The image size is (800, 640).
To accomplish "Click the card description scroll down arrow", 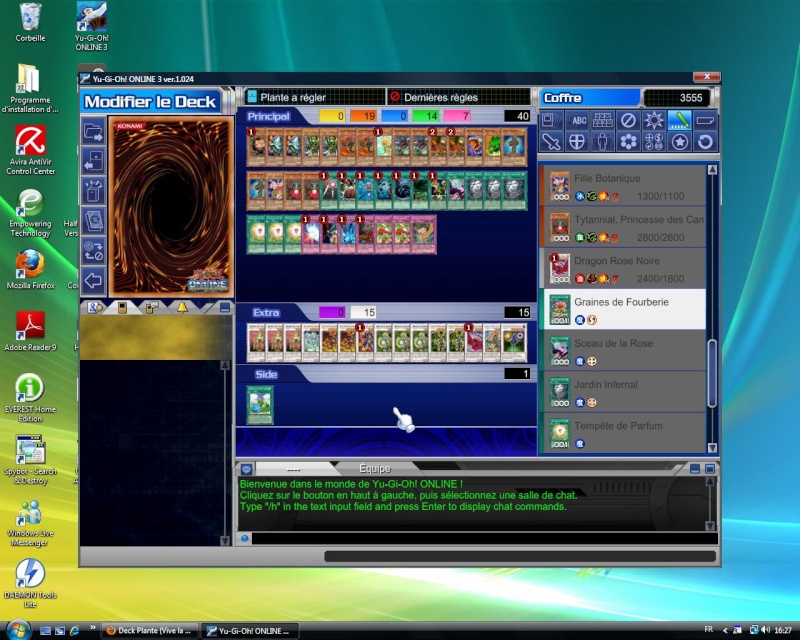I will click(224, 540).
